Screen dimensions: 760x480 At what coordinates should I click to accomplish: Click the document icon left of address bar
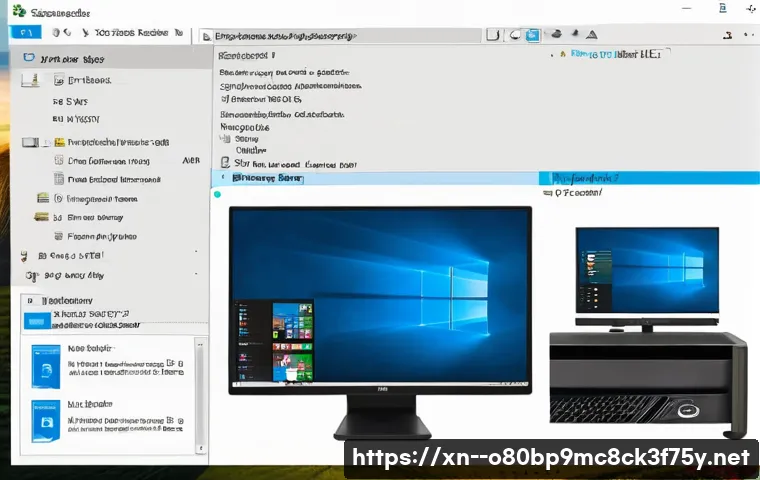click(206, 36)
